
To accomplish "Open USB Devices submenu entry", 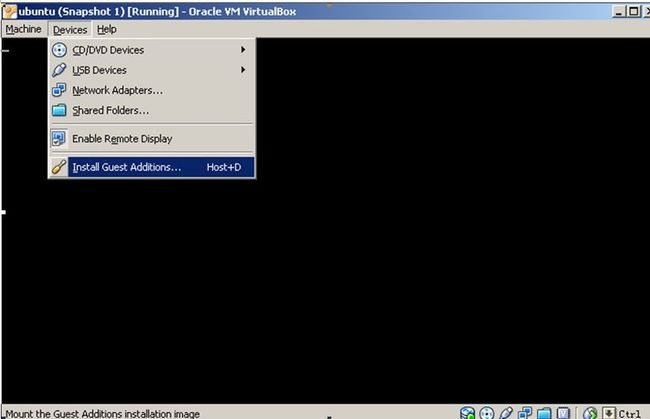I will (152, 70).
